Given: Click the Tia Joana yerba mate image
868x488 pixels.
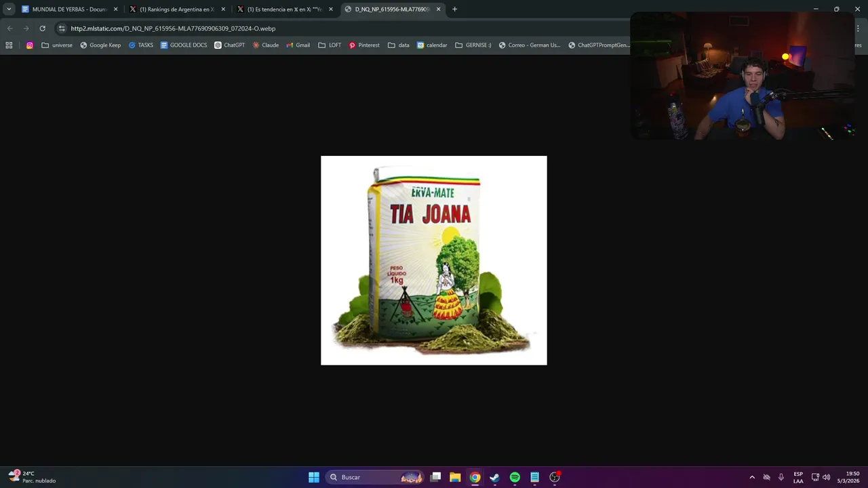Looking at the screenshot, I should point(433,260).
